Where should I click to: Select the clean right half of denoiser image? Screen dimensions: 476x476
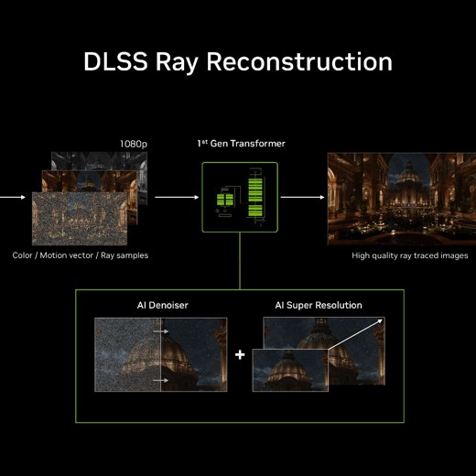click(194, 354)
